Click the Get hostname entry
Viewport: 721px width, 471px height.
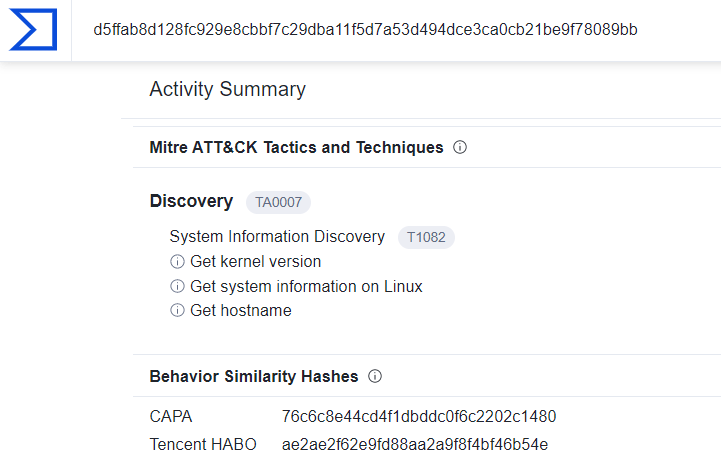[241, 310]
